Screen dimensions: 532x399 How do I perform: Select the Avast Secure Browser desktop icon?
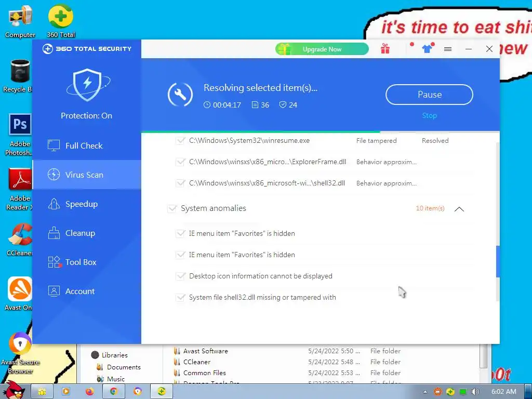(x=20, y=353)
